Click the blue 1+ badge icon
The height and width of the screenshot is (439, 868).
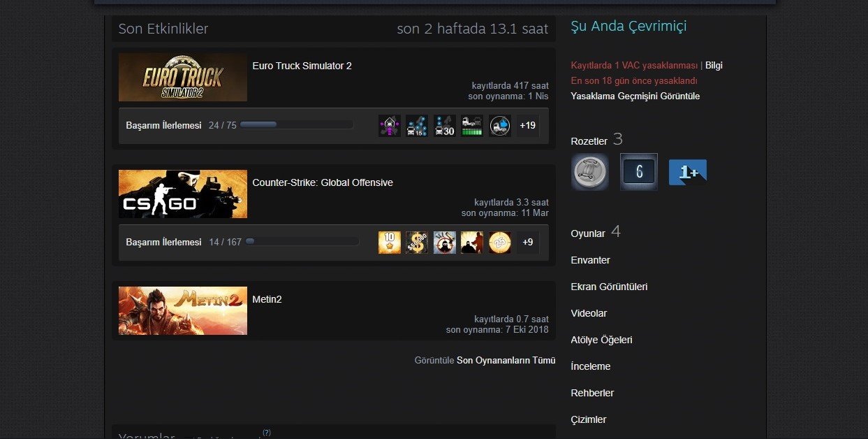688,172
